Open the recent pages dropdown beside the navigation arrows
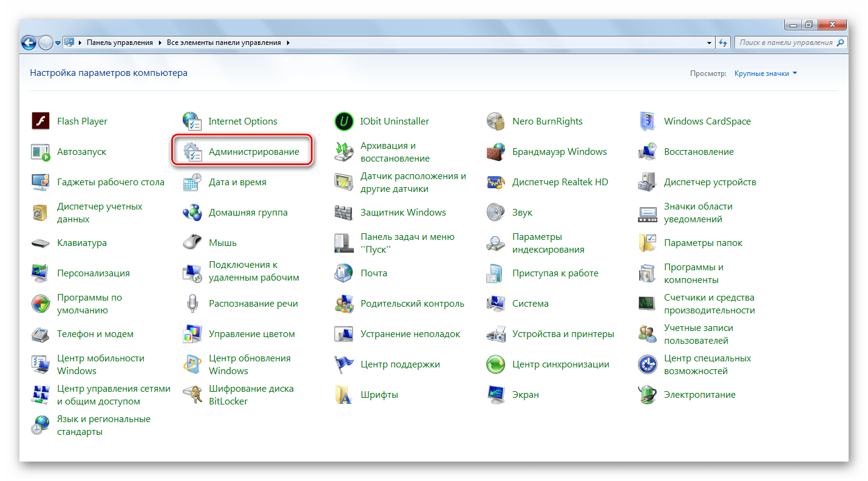This screenshot has height=481, width=868. point(58,43)
